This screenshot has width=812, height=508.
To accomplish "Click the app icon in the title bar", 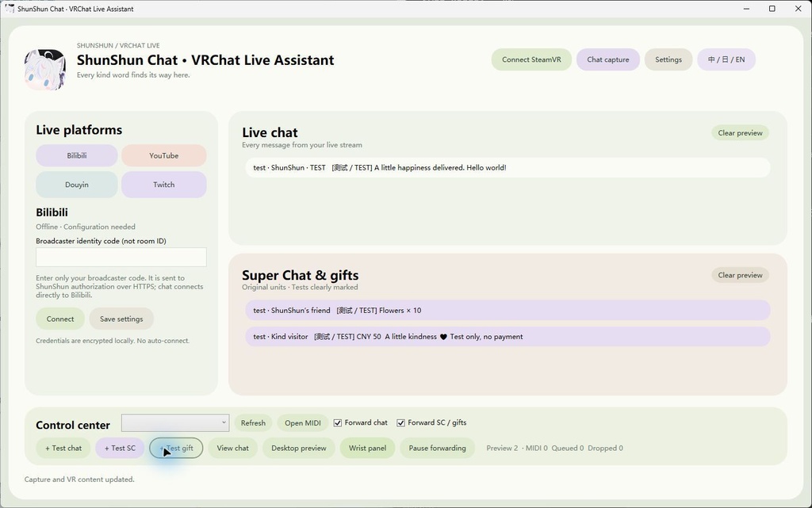I will coord(10,9).
